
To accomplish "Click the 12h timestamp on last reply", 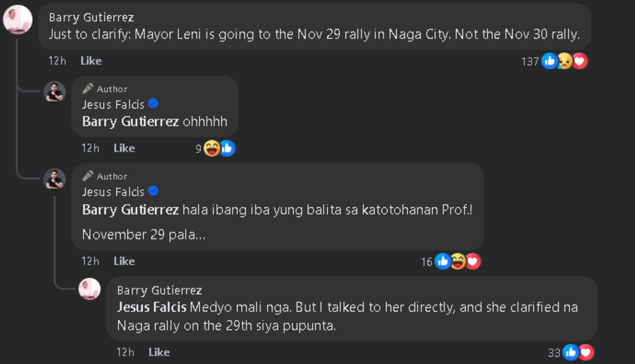I will click(125, 352).
